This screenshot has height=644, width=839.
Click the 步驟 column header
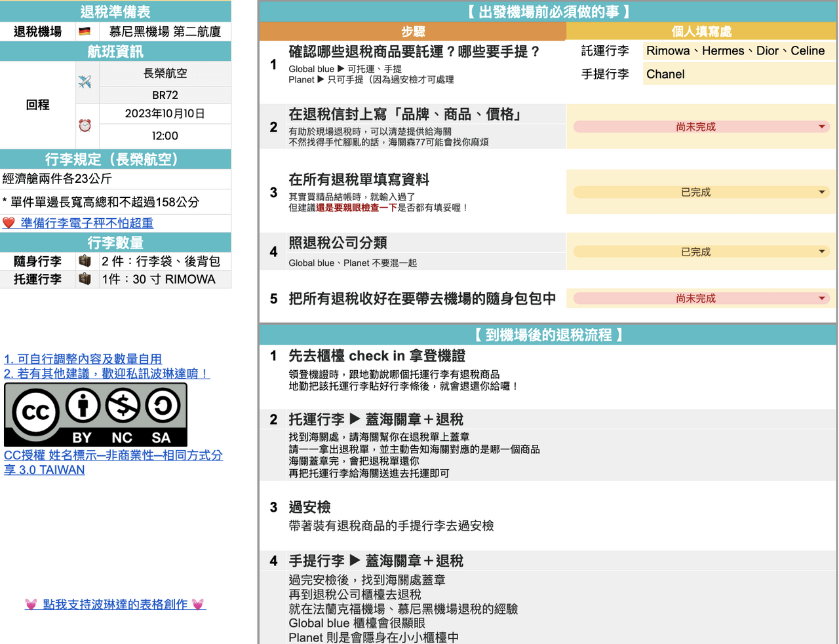tap(413, 31)
